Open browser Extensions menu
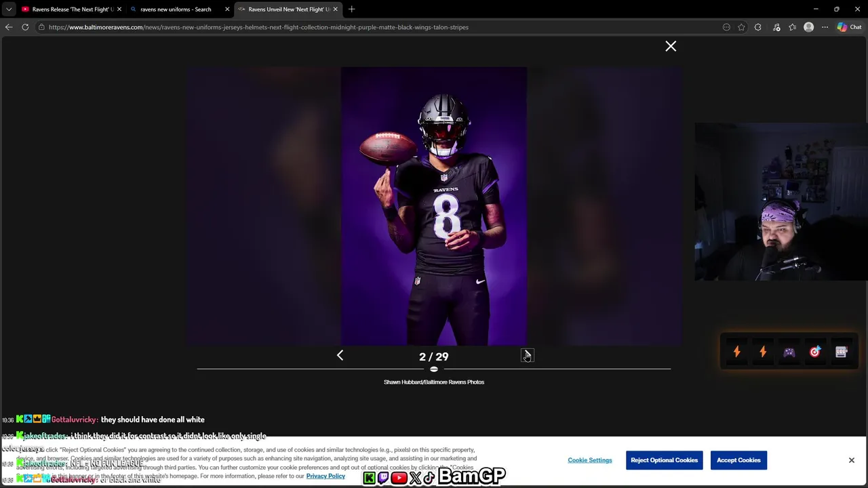The height and width of the screenshot is (488, 868). coord(758,27)
